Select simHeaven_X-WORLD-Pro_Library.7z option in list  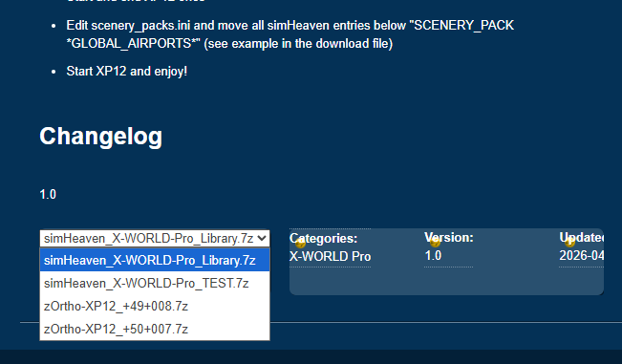tap(155, 260)
